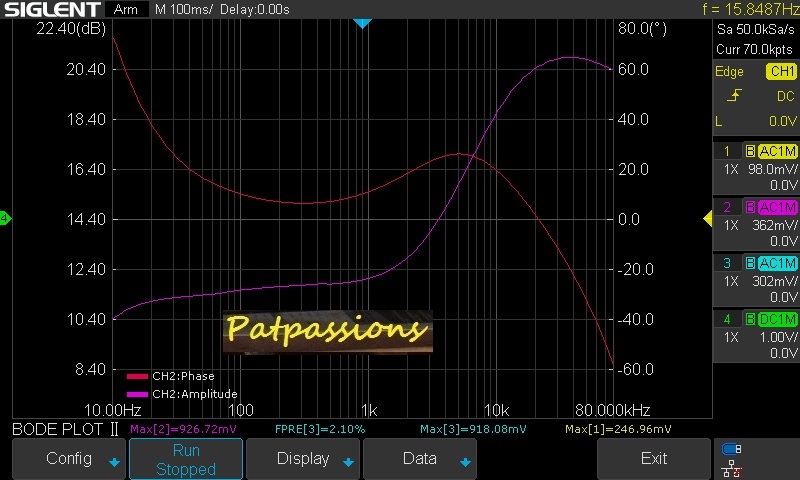Click the red CH2:Phase legend swatch
This screenshot has height=480, width=800.
[x=136, y=377]
